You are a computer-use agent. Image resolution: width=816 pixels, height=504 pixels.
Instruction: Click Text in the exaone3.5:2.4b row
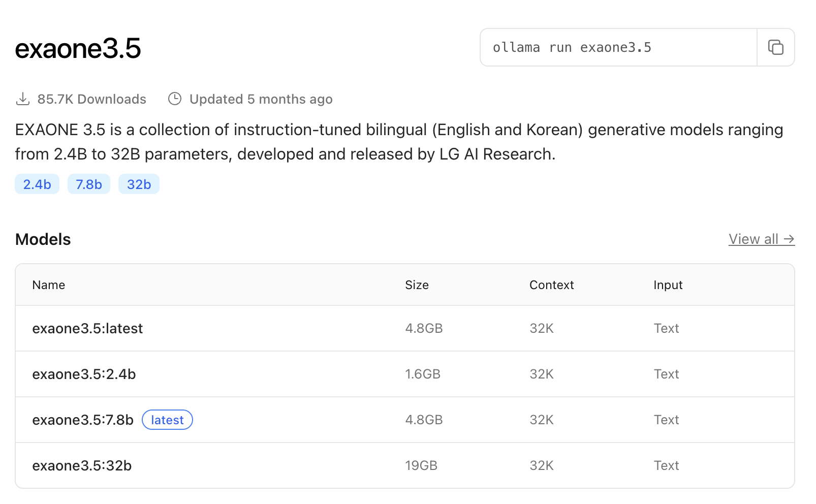tap(666, 374)
